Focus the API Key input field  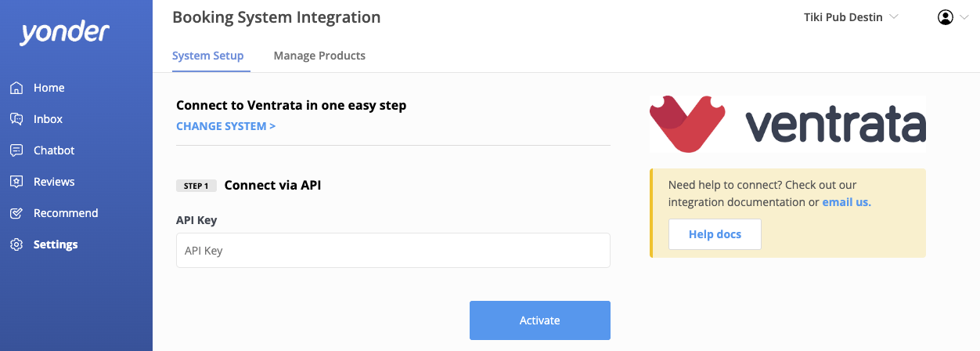click(x=393, y=251)
